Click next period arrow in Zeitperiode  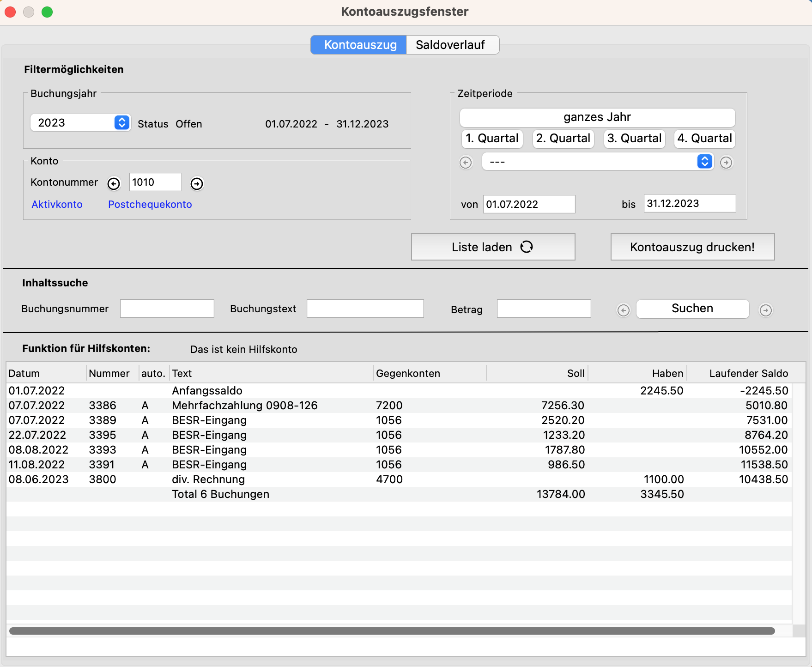[x=726, y=163]
